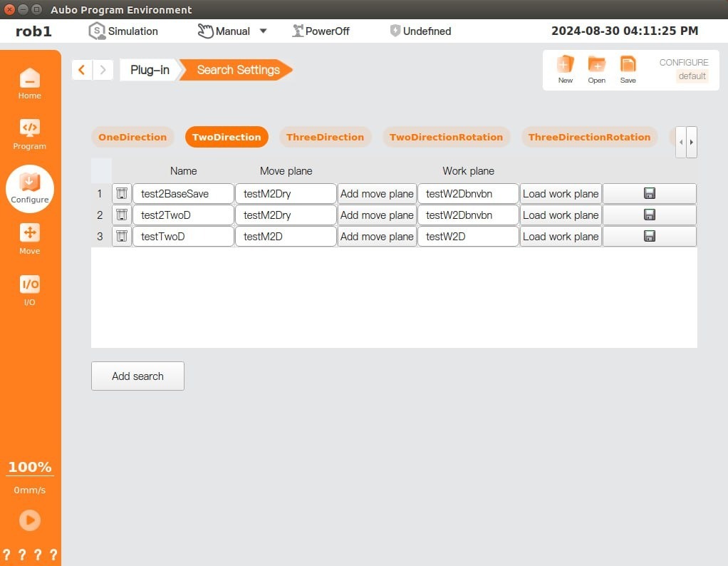This screenshot has height=566, width=728.
Task: Click the 0mm/s speed readout
Action: 30,490
